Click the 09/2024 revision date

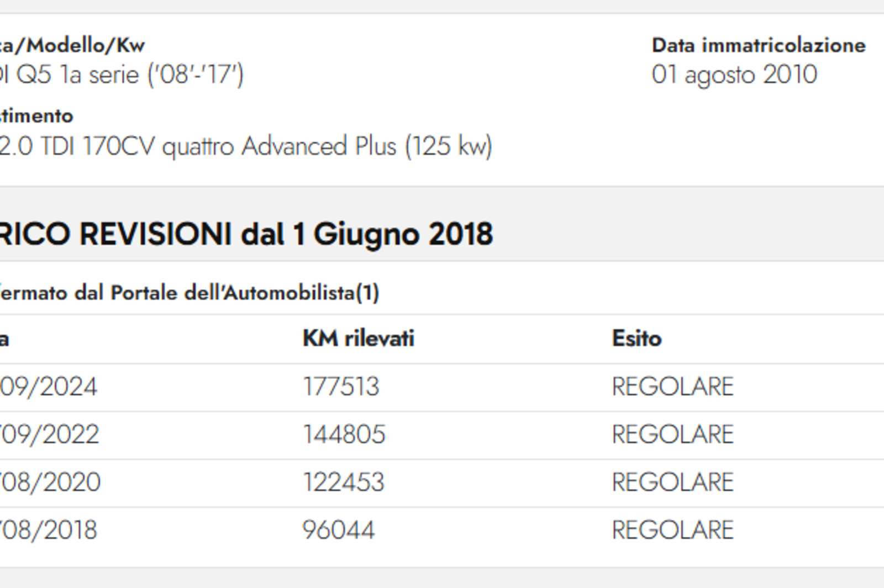coord(49,386)
